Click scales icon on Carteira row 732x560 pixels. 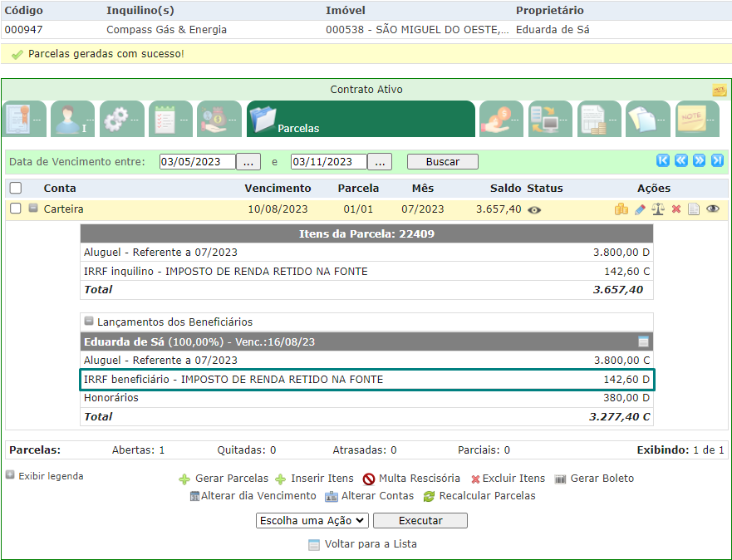[x=658, y=209]
